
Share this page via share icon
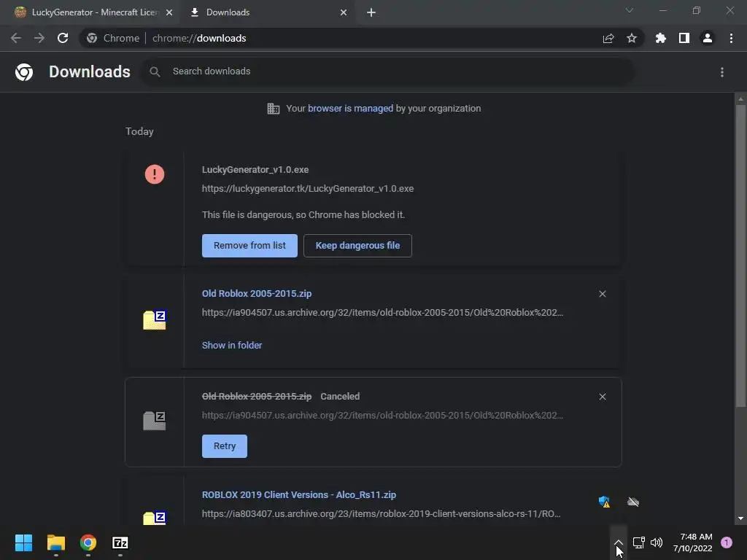[608, 38]
